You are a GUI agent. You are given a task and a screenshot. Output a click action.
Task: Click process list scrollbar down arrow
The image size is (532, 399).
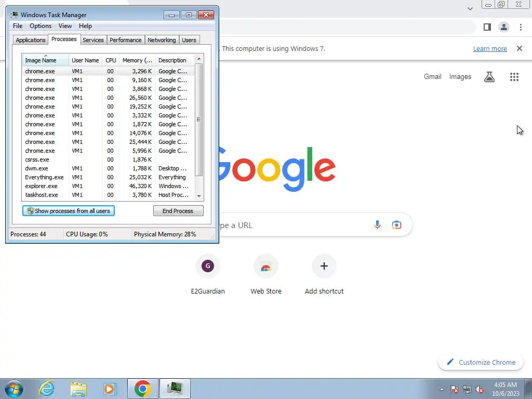pyautogui.click(x=199, y=196)
